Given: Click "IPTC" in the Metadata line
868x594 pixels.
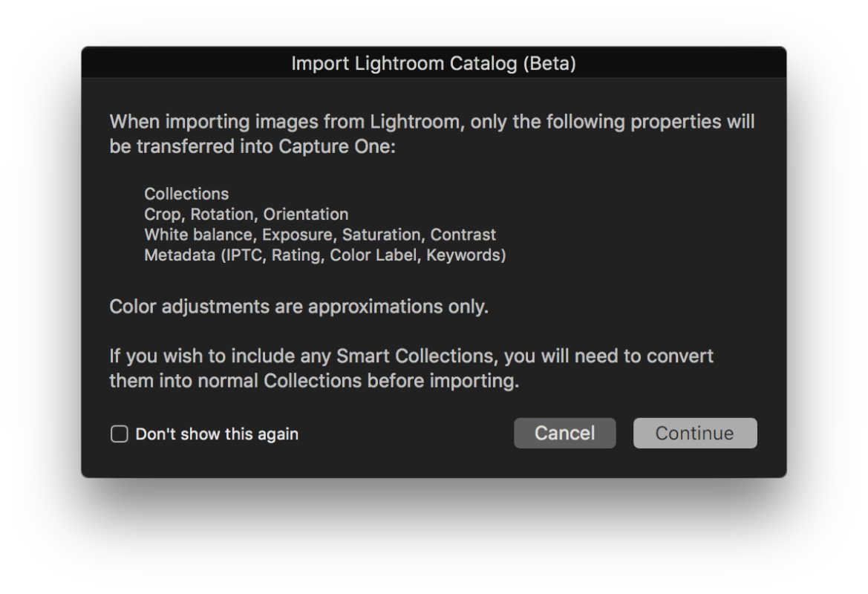Looking at the screenshot, I should (x=242, y=255).
